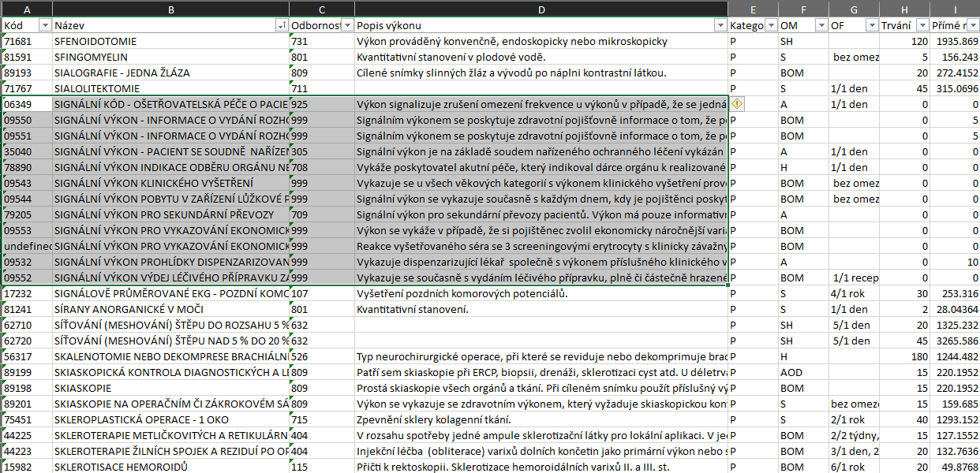Screen dimensions: 980x473
Task: Open the sorted filter button for the Název column
Action: (x=282, y=25)
